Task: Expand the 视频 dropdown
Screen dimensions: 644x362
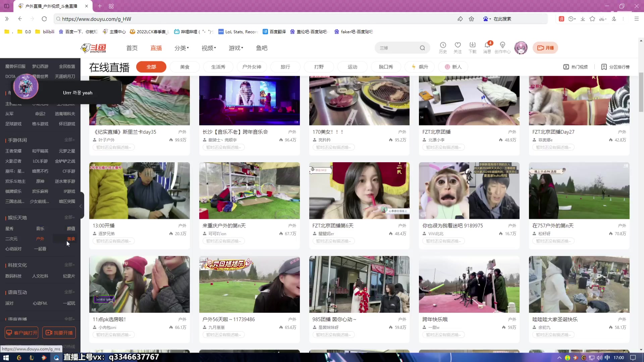Action: [x=209, y=48]
